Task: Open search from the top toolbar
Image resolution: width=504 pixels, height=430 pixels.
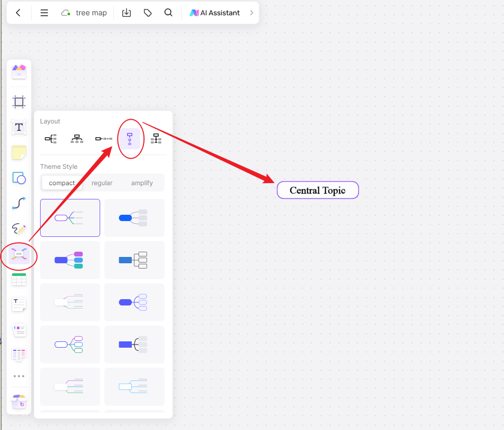Action: [x=168, y=12]
